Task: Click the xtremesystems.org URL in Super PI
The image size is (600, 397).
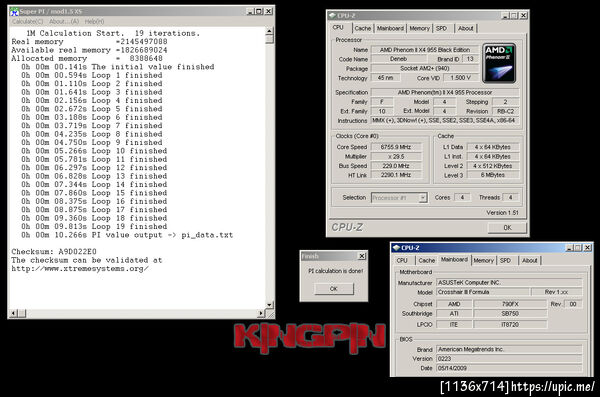Action: click(x=80, y=268)
